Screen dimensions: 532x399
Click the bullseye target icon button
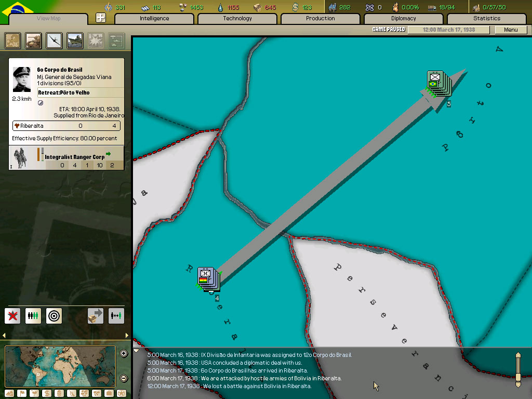(x=54, y=315)
